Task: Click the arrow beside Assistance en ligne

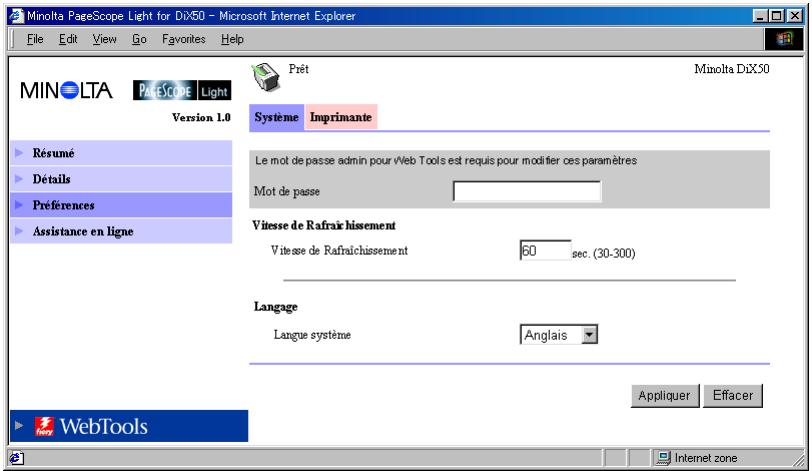Action: pyautogui.click(x=20, y=231)
